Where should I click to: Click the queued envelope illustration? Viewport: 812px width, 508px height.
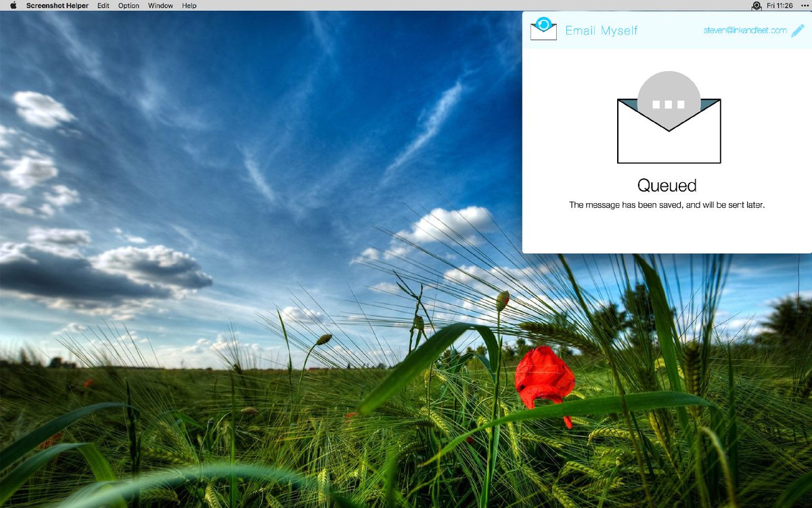point(669,117)
